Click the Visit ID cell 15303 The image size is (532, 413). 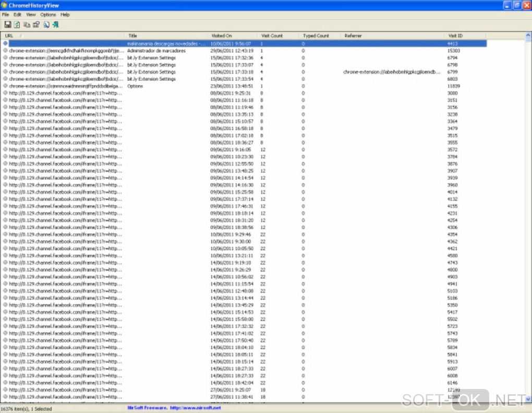(453, 51)
